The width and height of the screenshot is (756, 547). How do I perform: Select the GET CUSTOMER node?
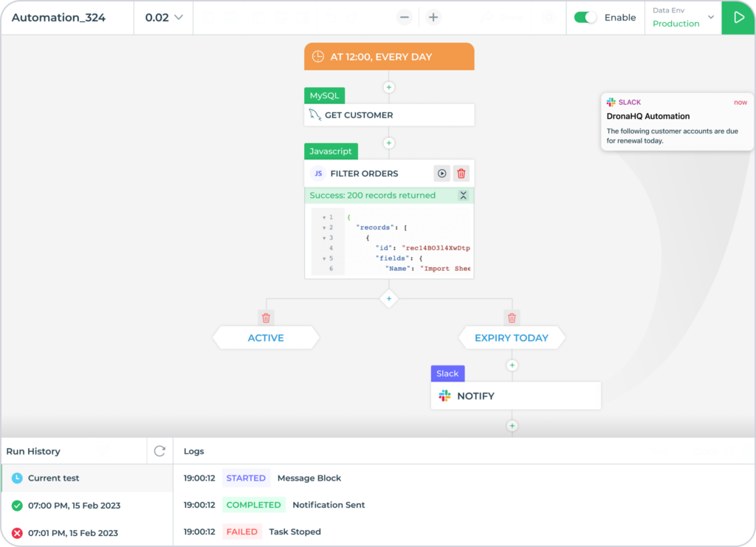click(x=389, y=114)
